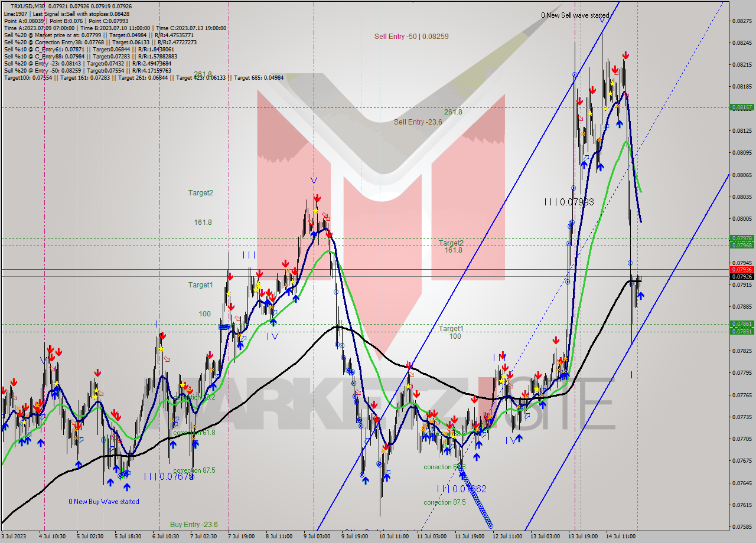756x543 pixels.
Task: Click the 0.07675 price axis label
Action: click(x=742, y=460)
